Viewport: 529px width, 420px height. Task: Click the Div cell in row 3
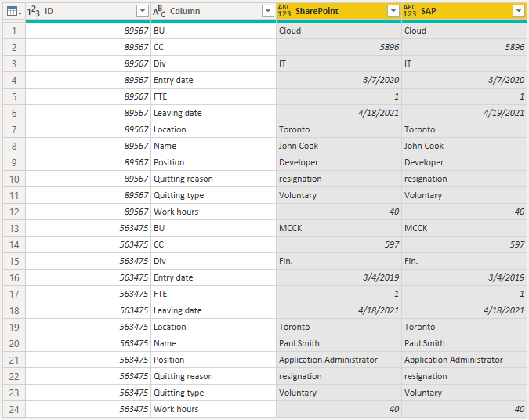point(213,63)
